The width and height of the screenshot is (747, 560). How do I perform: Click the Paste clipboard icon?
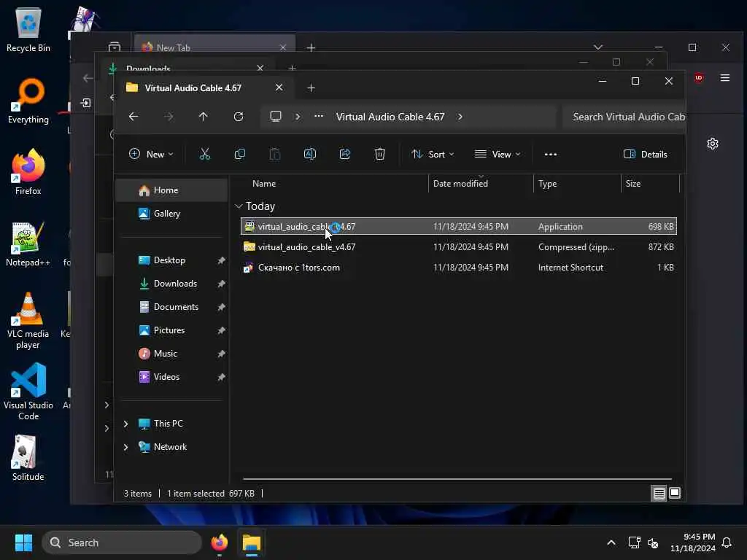point(275,154)
